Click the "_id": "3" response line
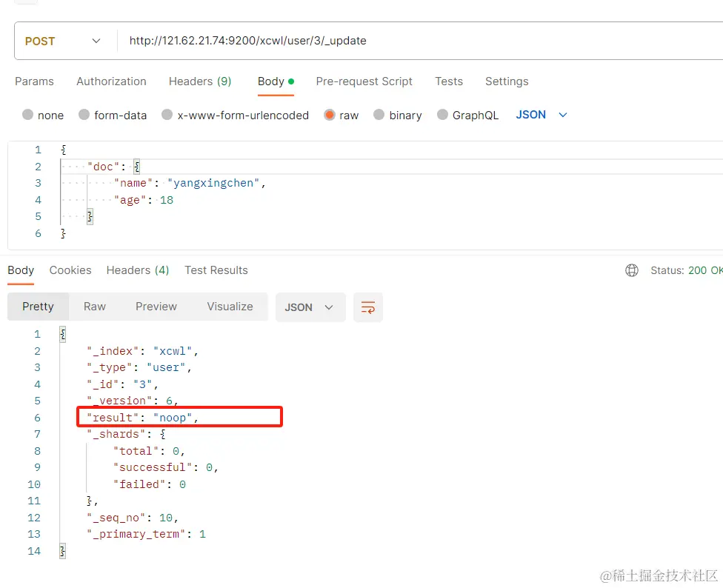The width and height of the screenshot is (723, 588). point(123,384)
